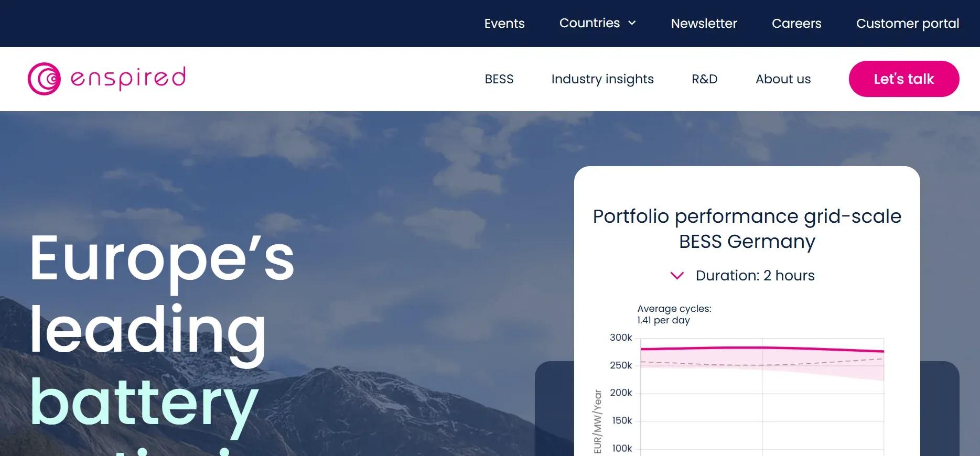Screen dimensions: 980x456
Task: Click the chevron next to Countries
Action: coord(632,23)
